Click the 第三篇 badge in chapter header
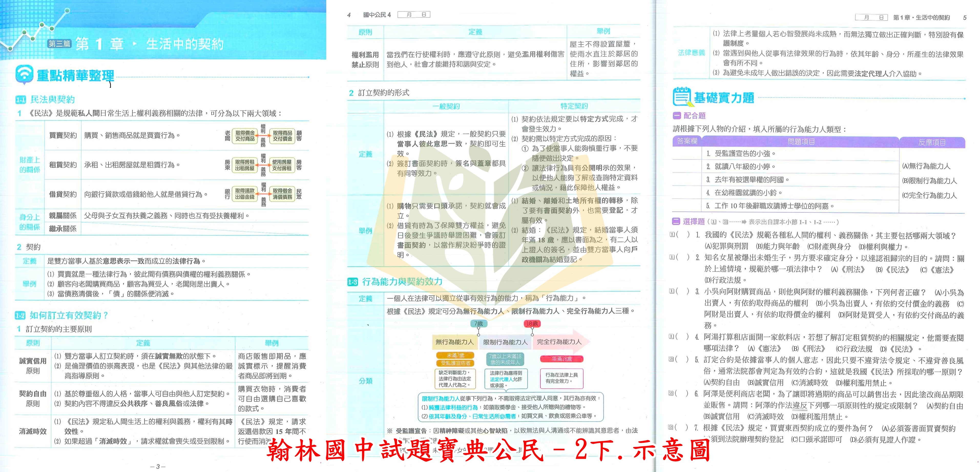Screen dimensions: 980x472 [x=60, y=44]
